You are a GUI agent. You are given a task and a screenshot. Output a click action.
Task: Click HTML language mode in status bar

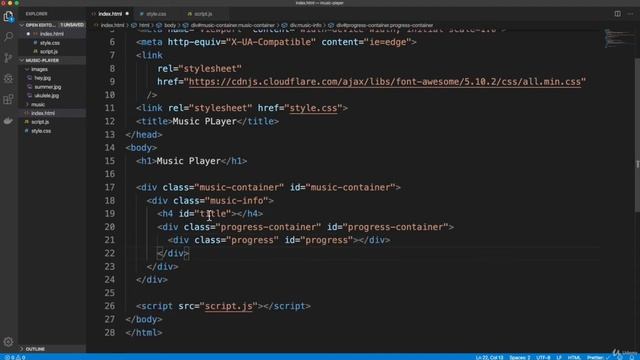point(574,357)
